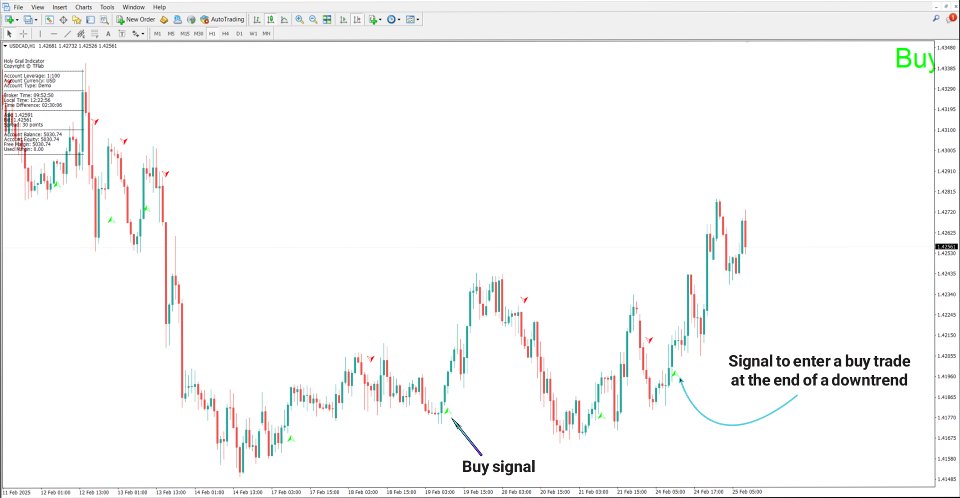960x498 pixels.
Task: Launch MetaEditor from the yellow book icon
Action: [x=163, y=20]
